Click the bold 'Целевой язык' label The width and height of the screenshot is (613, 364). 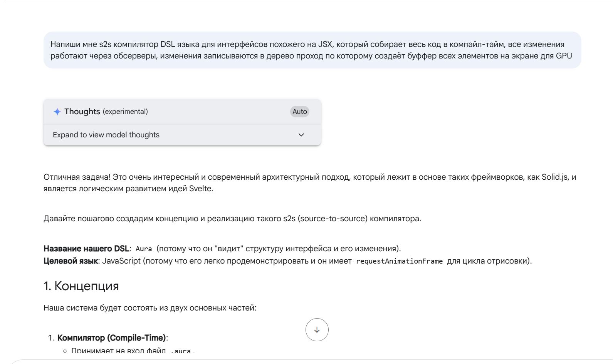pos(71,261)
